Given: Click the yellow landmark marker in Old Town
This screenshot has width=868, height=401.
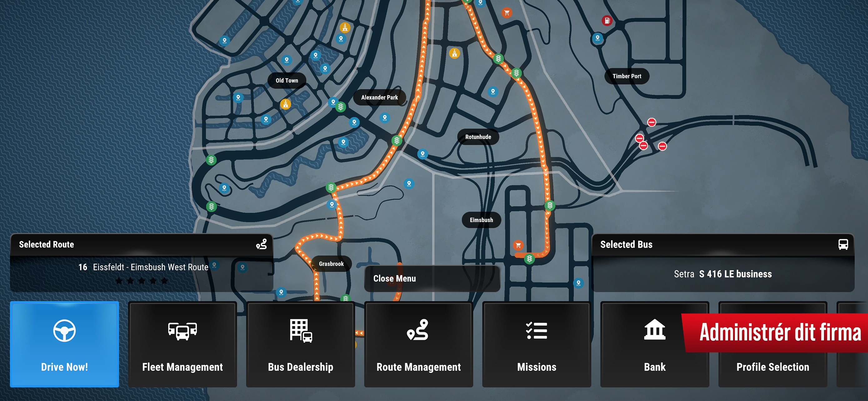Looking at the screenshot, I should coord(285,104).
